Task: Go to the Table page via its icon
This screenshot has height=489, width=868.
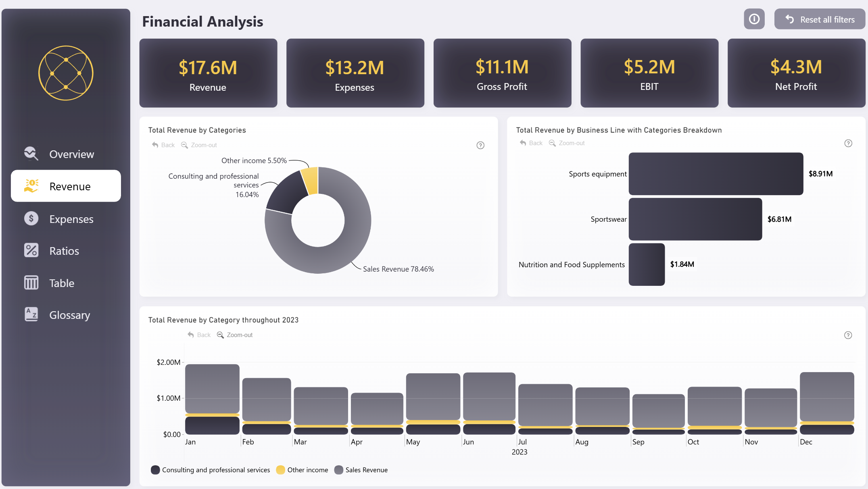Action: click(31, 283)
